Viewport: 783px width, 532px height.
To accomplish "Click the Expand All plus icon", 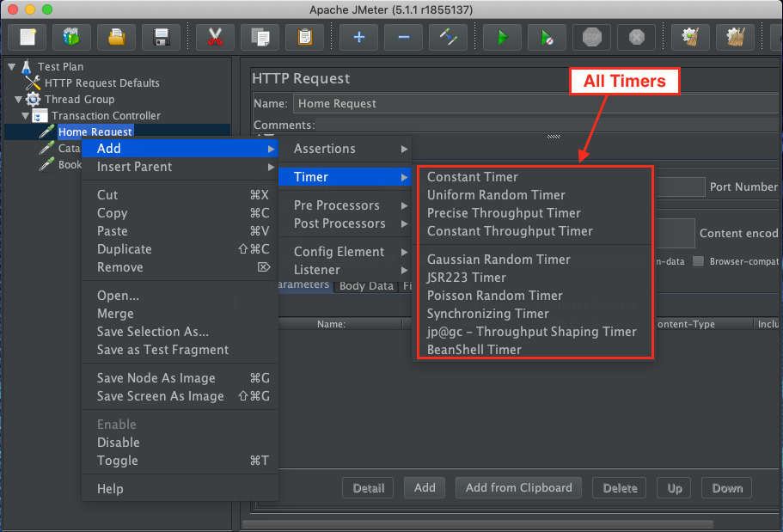I will click(x=358, y=38).
